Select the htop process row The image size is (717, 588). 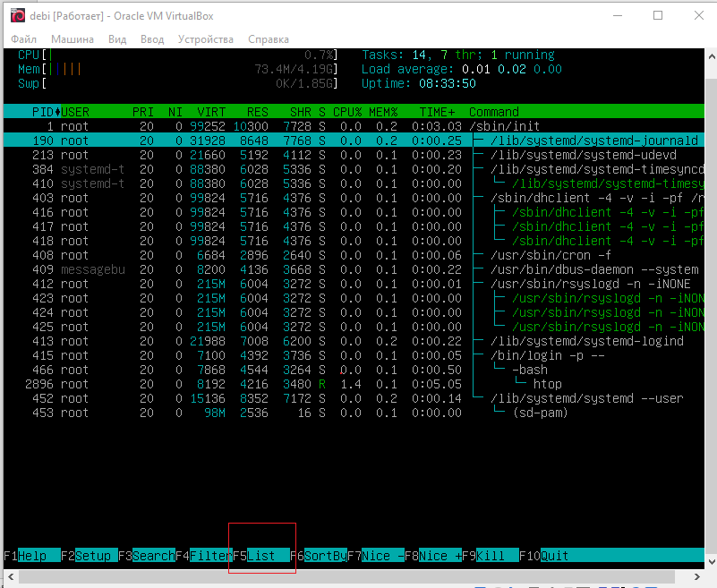[354, 384]
